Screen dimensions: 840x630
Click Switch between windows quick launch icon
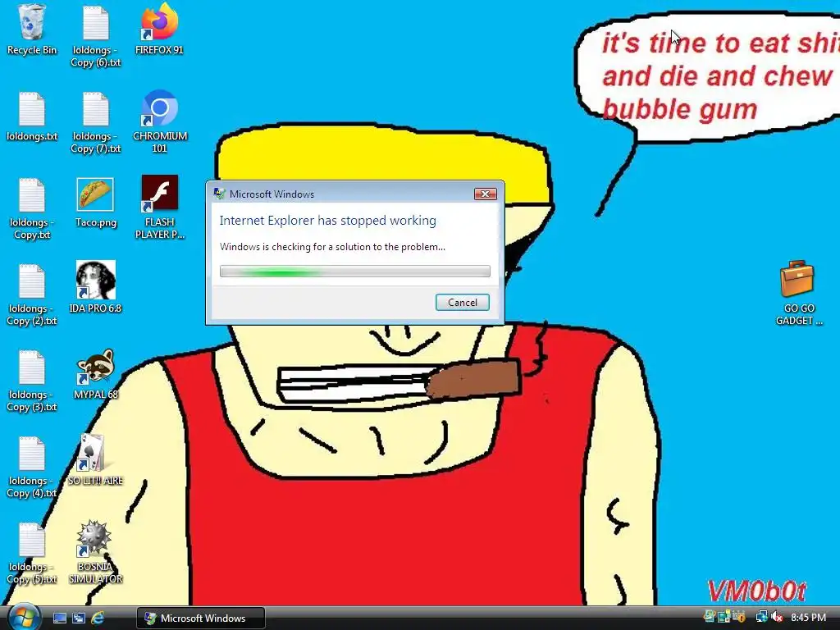coord(78,619)
